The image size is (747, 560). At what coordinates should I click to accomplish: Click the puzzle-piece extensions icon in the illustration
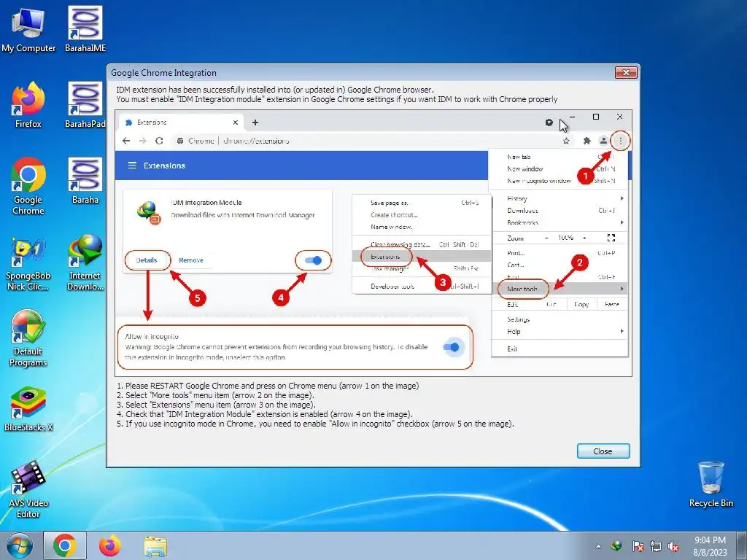point(587,141)
